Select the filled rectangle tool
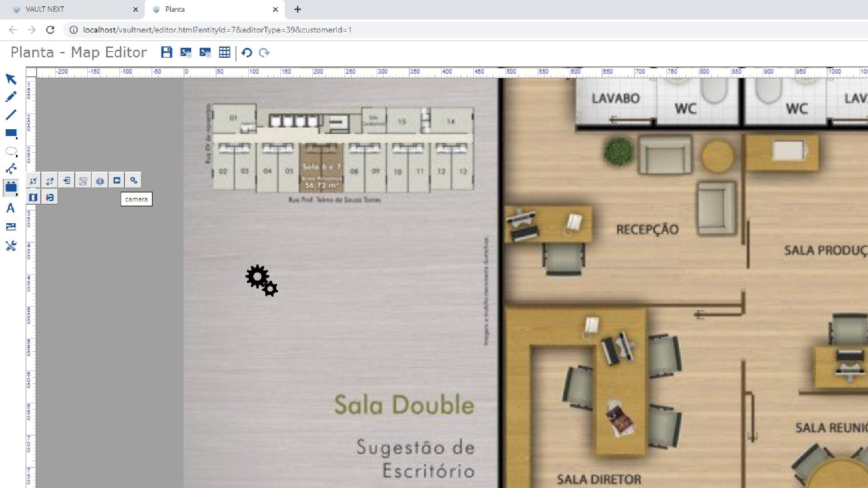Image resolution: width=868 pixels, height=488 pixels. click(11, 133)
